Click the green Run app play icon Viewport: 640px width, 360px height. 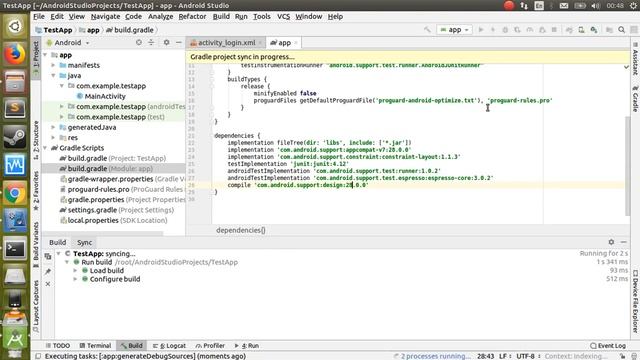(481, 30)
